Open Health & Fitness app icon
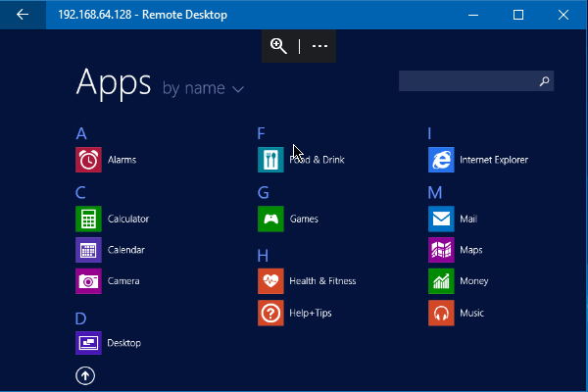The height and width of the screenshot is (392, 588). 270,281
